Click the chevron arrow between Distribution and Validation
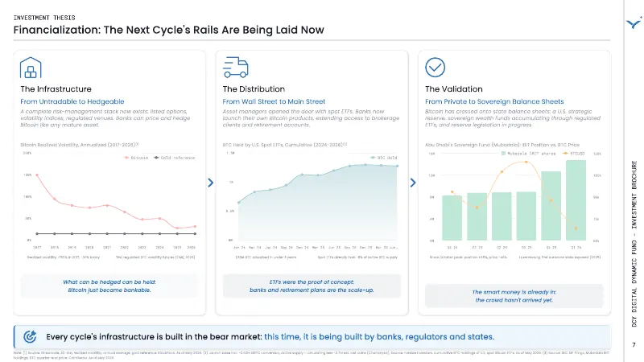The width and height of the screenshot is (644, 362). (x=413, y=183)
